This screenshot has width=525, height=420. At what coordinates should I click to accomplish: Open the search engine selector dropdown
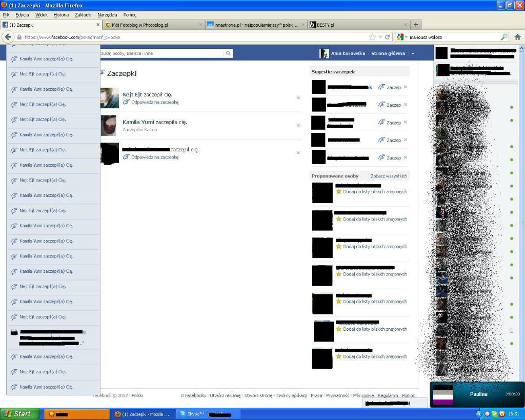tap(402, 37)
